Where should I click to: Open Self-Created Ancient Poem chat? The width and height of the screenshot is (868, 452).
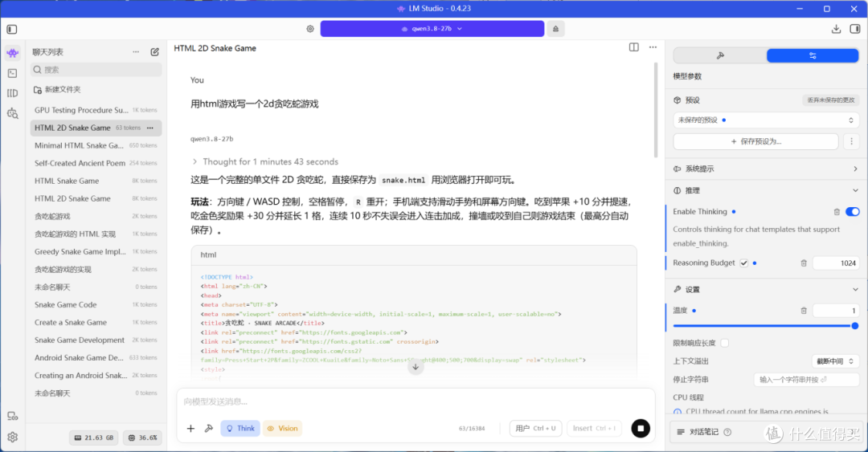click(96, 163)
